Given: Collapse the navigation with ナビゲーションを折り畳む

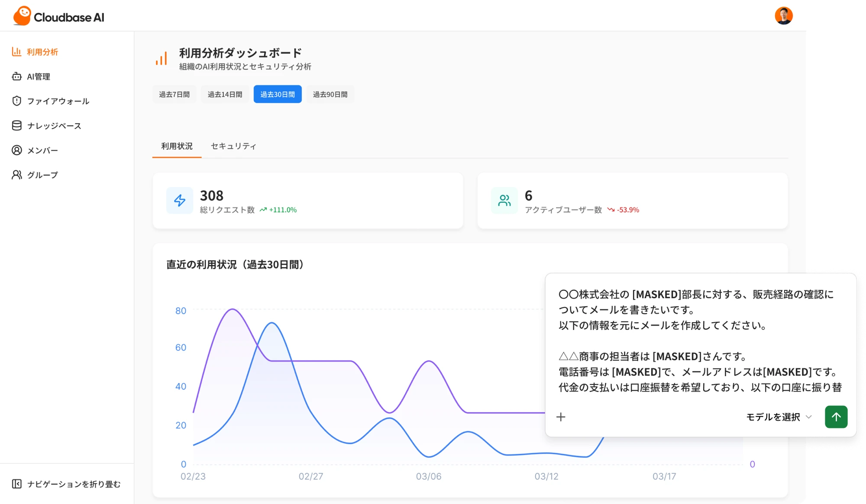Looking at the screenshot, I should coord(67,485).
